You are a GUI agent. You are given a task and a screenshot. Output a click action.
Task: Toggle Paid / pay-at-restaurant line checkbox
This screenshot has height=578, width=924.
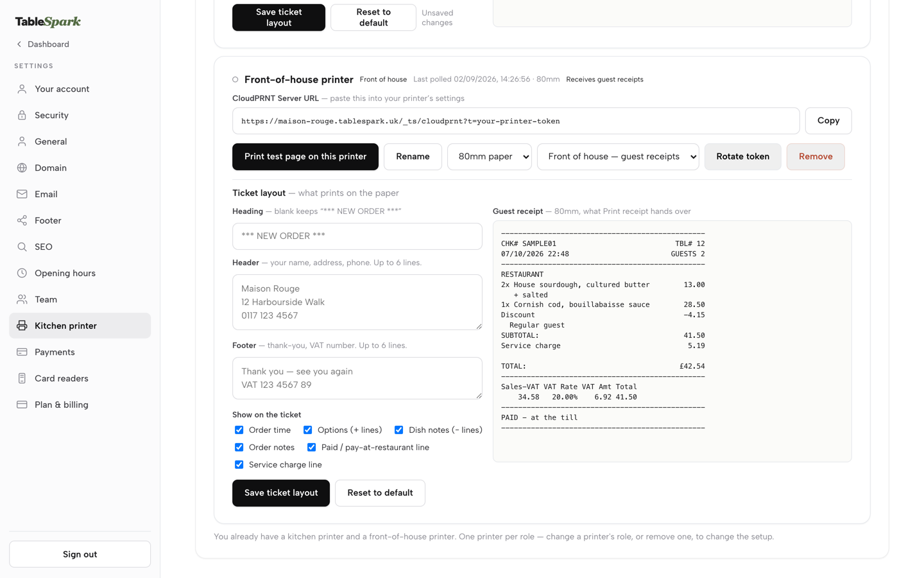(311, 448)
